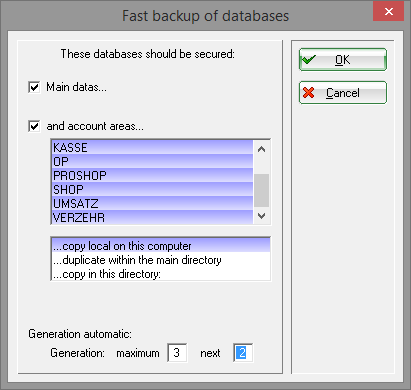Choose 'duplicate within the main directory' option
Viewport: 411px width, 390px height.
161,260
